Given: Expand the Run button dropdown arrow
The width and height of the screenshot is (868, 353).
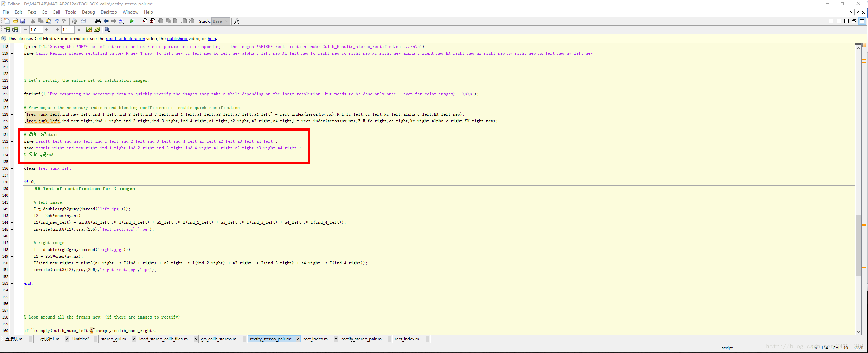Looking at the screenshot, I should point(139,21).
